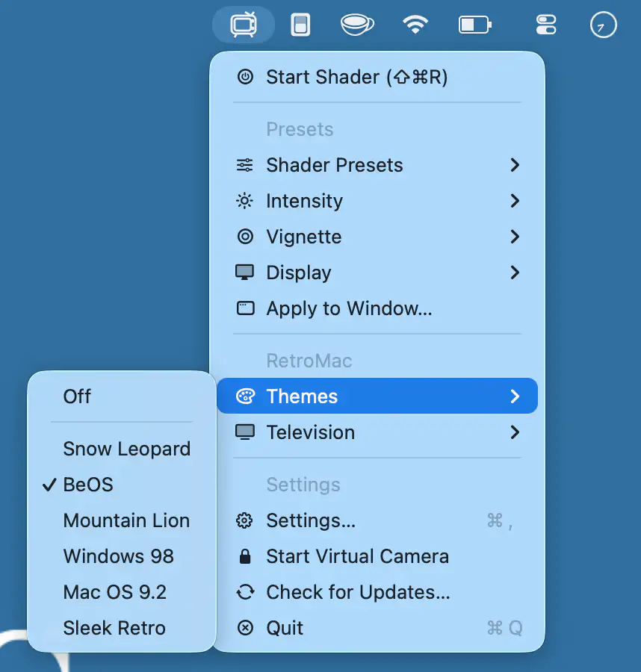
Task: Click the Wi-Fi status icon
Action: pyautogui.click(x=415, y=25)
